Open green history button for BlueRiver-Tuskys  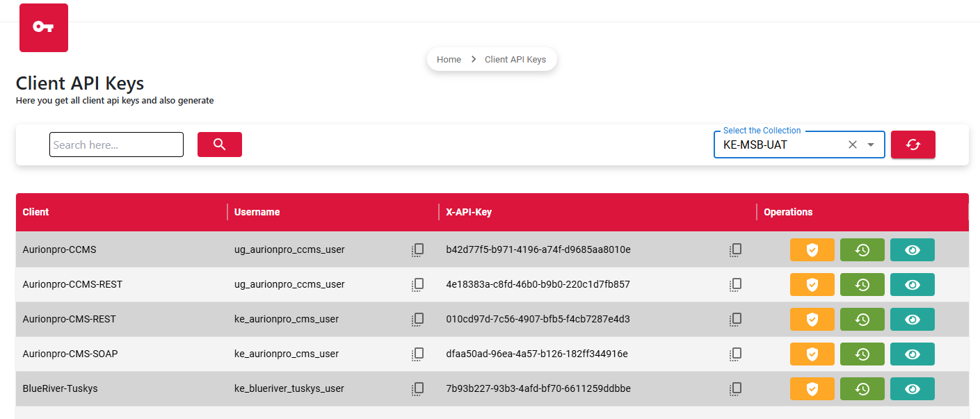[862, 388]
